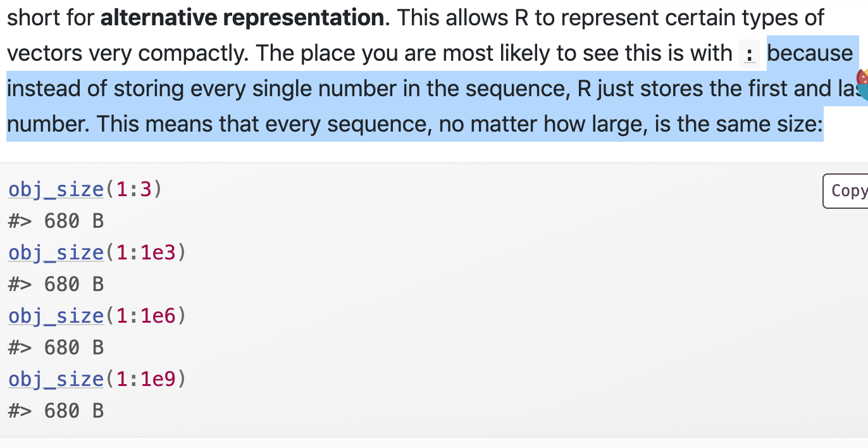Click the 680 B output under obj_size(1:1e6)

pyautogui.click(x=73, y=347)
